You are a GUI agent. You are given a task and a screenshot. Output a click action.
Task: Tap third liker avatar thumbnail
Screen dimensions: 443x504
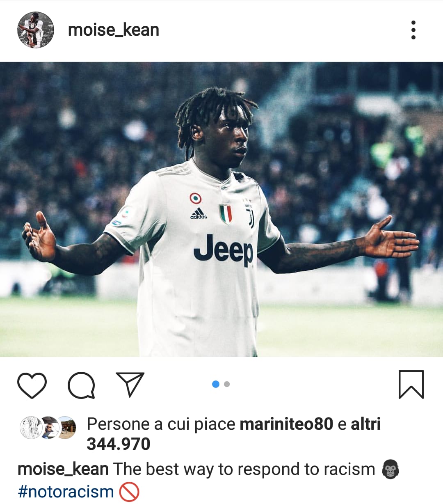pos(66,428)
